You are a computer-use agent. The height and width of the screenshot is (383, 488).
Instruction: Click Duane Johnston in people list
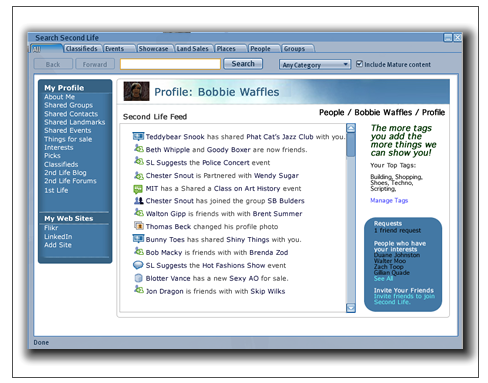(x=397, y=255)
